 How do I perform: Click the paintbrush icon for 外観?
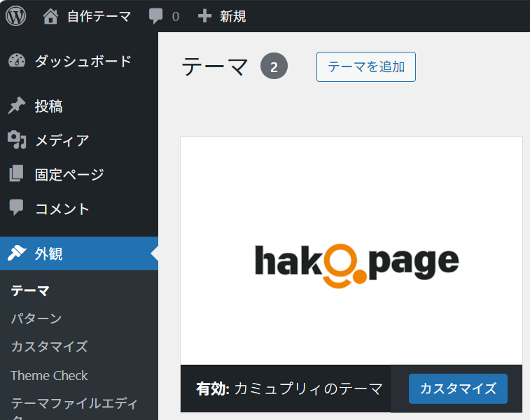coord(17,253)
